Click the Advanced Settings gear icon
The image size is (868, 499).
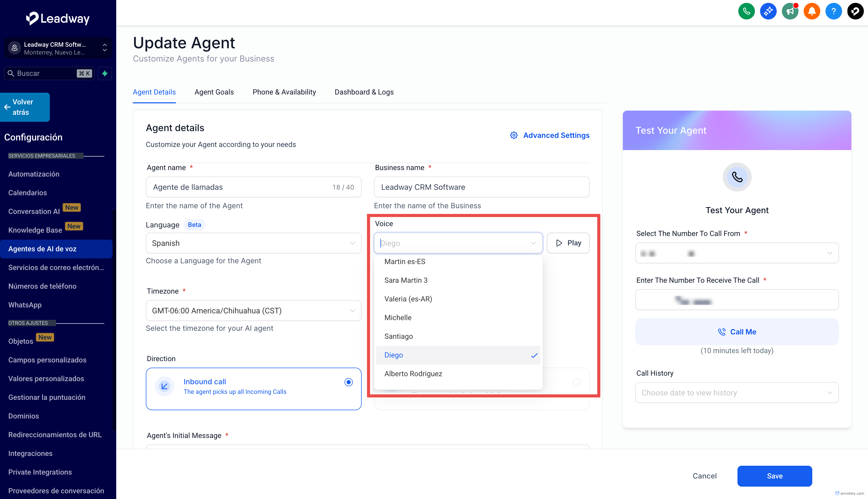[x=514, y=135]
